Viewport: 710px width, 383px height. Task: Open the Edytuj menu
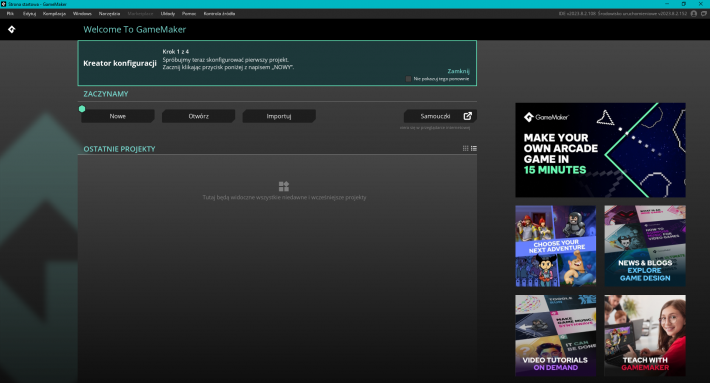(x=29, y=14)
